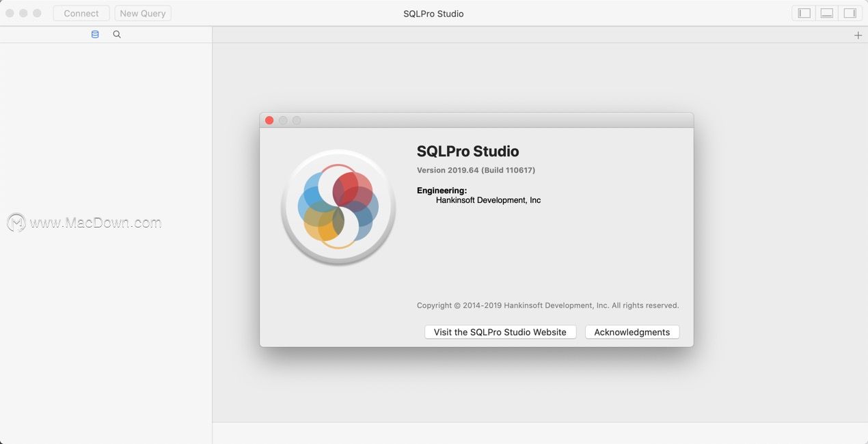Toggle the bottom panel layout
Image resolution: width=868 pixels, height=444 pixels.
[x=827, y=14]
